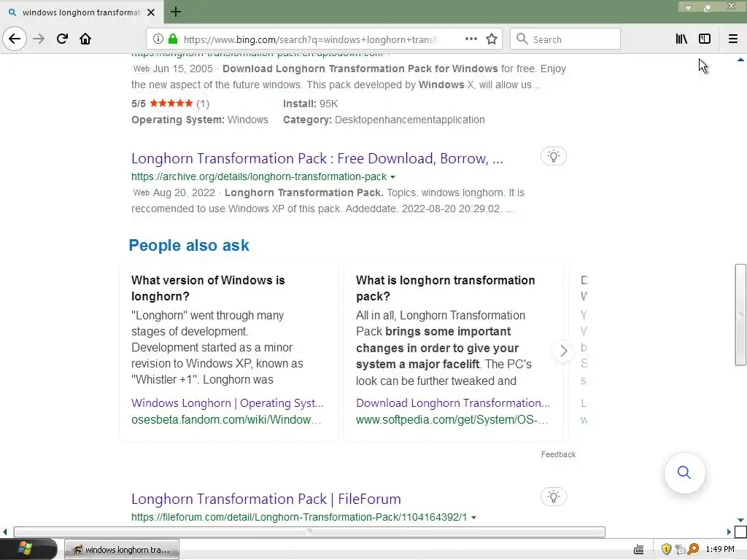Reload the current Bing page
The height and width of the screenshot is (560, 747).
pyautogui.click(x=62, y=39)
